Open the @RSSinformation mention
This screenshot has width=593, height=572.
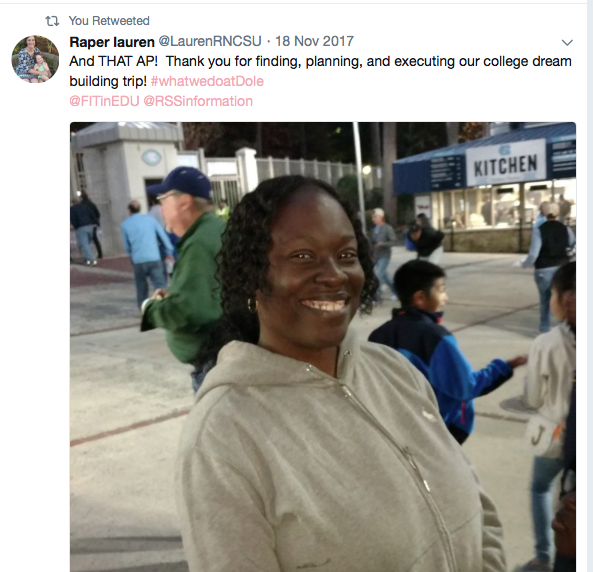click(x=198, y=101)
